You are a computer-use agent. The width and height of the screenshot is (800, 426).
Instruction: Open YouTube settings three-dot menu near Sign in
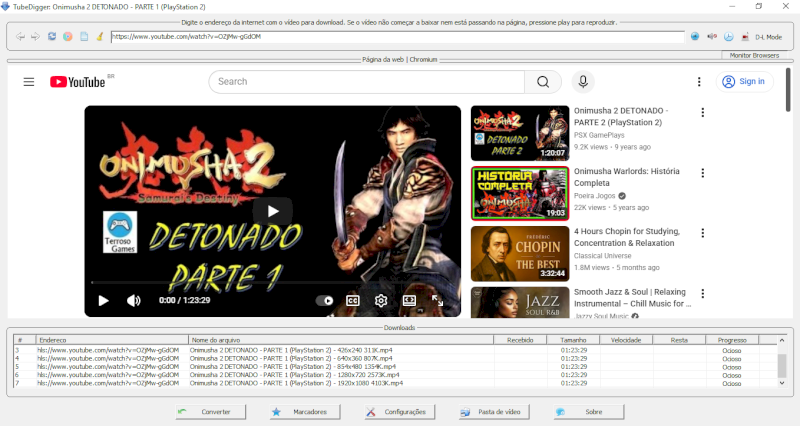click(699, 82)
